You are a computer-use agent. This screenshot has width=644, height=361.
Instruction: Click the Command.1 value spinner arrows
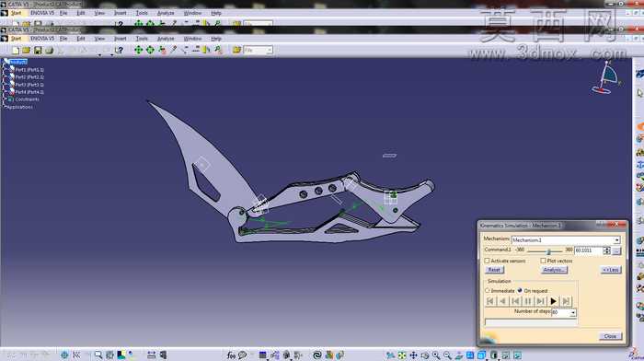pos(606,250)
